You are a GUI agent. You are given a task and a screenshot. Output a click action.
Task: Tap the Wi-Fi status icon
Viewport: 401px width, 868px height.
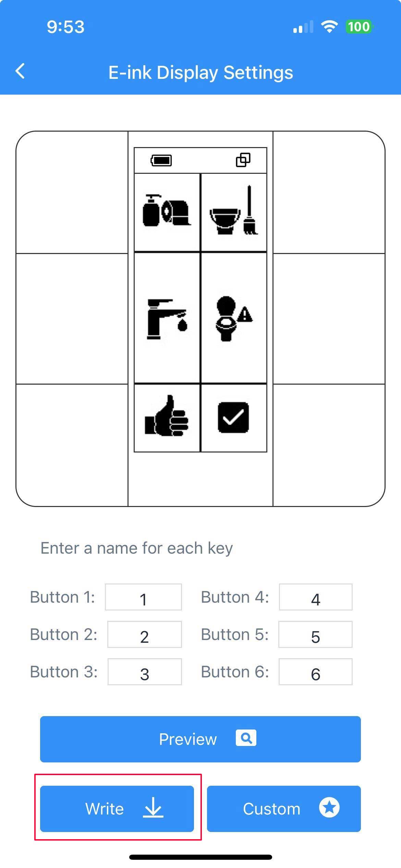329,27
